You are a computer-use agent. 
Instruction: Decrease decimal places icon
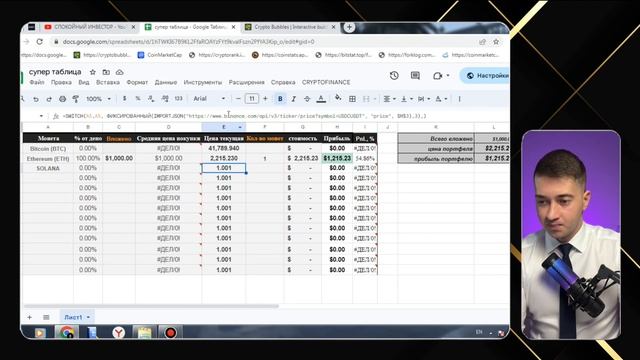pos(151,98)
